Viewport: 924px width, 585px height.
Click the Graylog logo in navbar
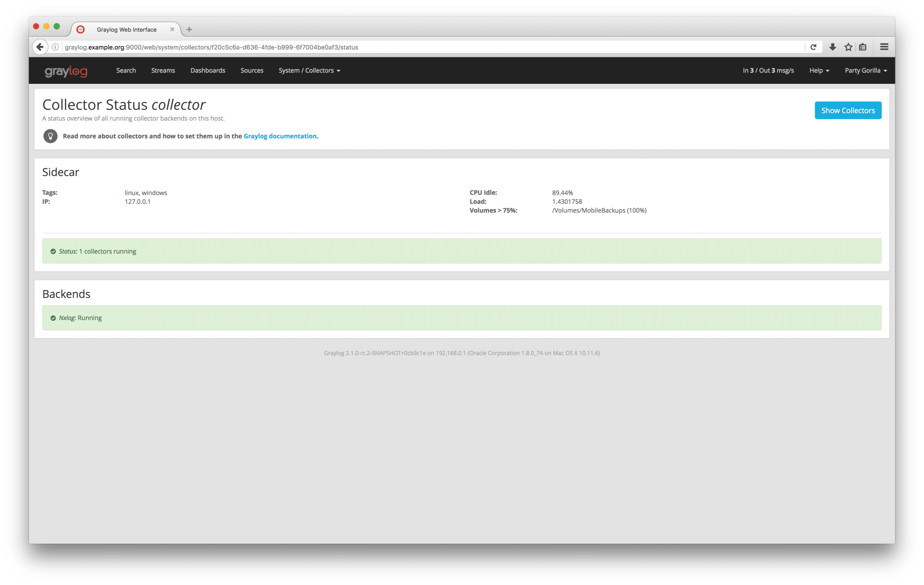point(66,71)
